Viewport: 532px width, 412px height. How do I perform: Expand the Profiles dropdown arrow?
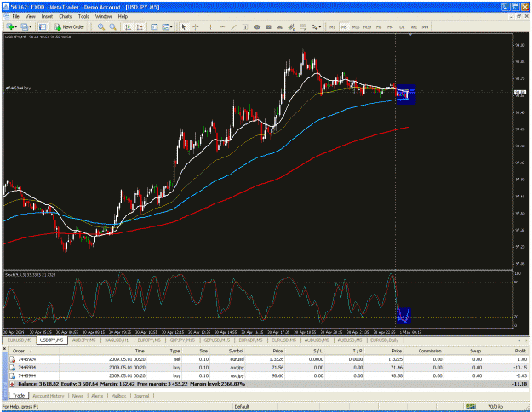pyautogui.click(x=31, y=26)
